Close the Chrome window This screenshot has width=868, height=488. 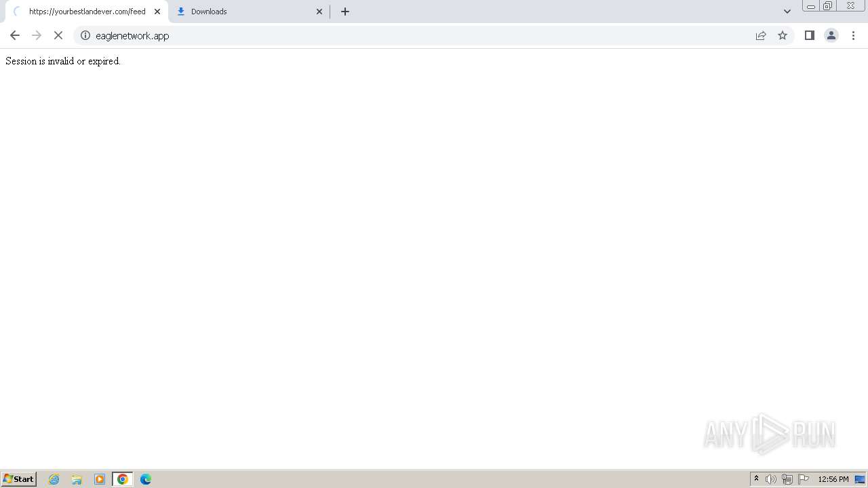point(850,6)
